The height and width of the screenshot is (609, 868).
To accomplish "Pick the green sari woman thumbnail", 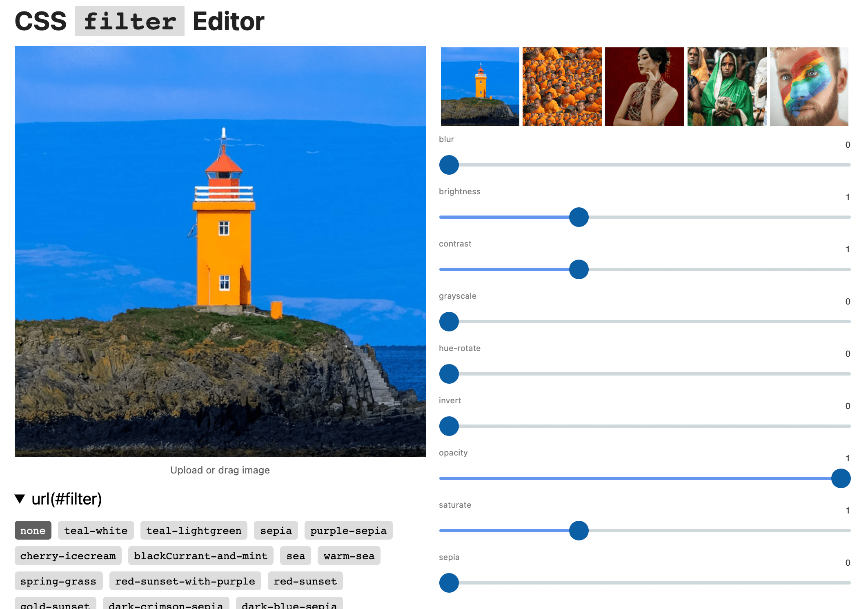I will [x=727, y=87].
